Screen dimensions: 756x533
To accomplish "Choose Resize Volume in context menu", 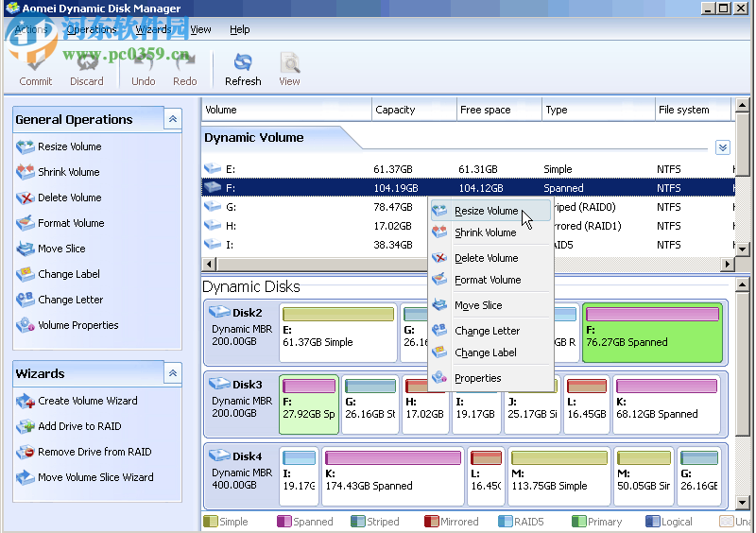I will tap(490, 211).
